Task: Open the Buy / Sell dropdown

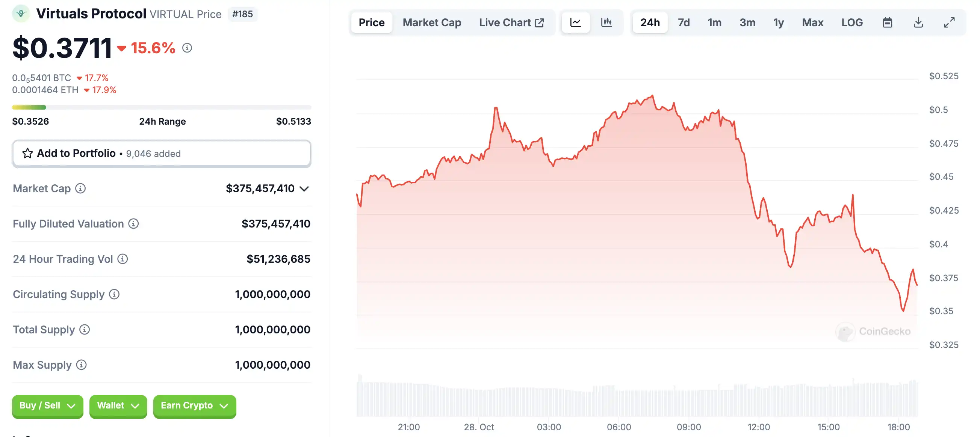Action: click(x=48, y=406)
